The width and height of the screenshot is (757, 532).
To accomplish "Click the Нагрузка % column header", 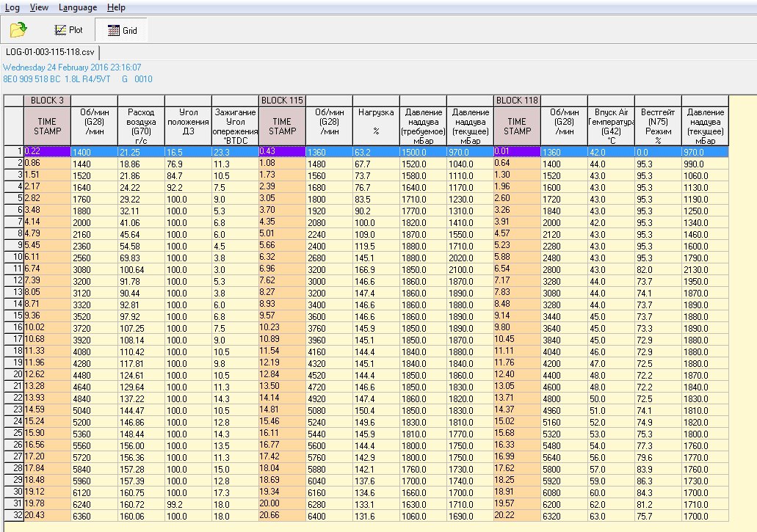I will [x=377, y=126].
